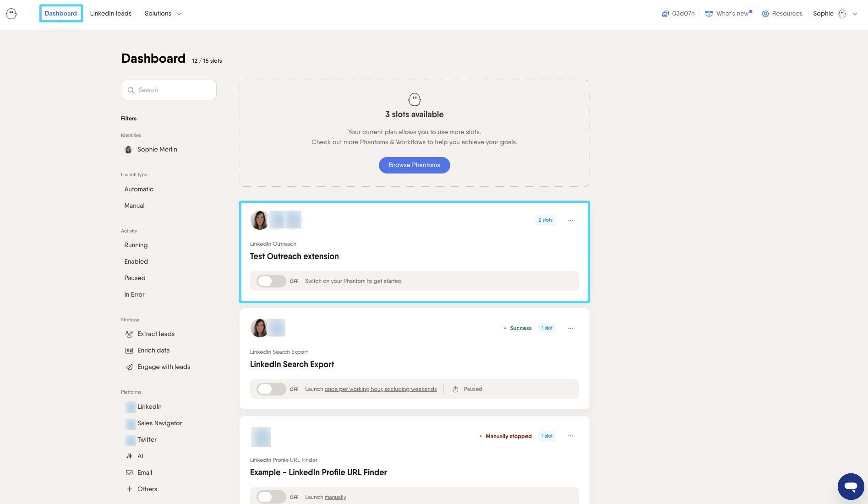Click the Browse Phantoms button

point(414,165)
